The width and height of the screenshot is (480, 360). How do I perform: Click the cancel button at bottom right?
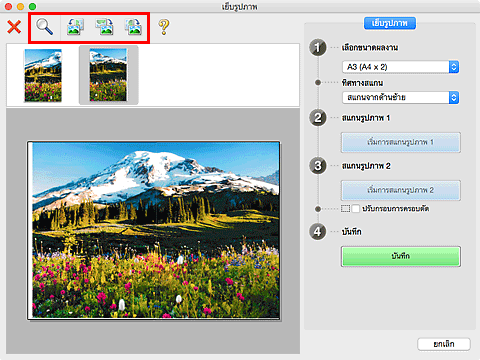pyautogui.click(x=444, y=344)
